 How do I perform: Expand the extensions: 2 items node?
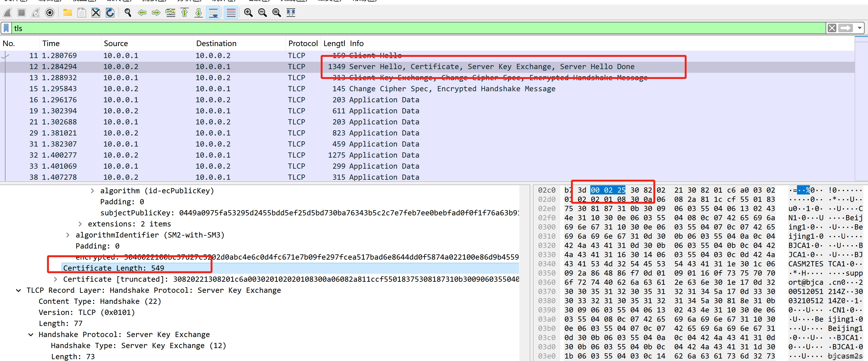80,224
